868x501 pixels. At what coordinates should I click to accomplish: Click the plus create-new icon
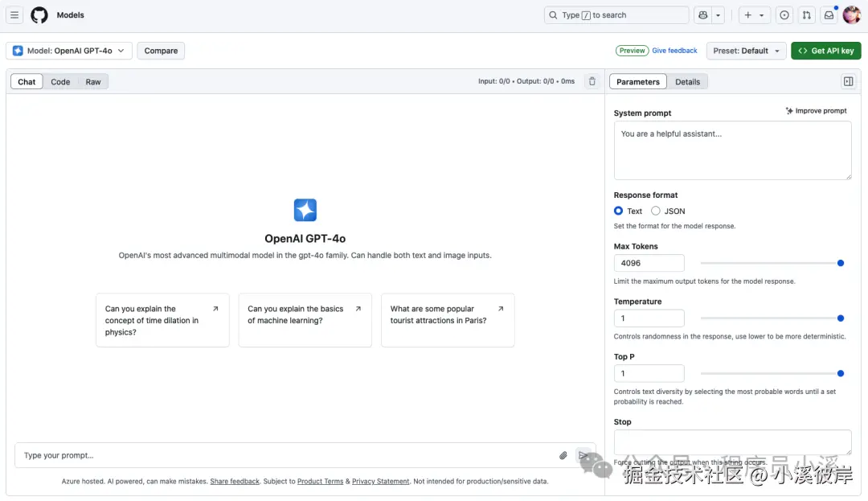(748, 15)
